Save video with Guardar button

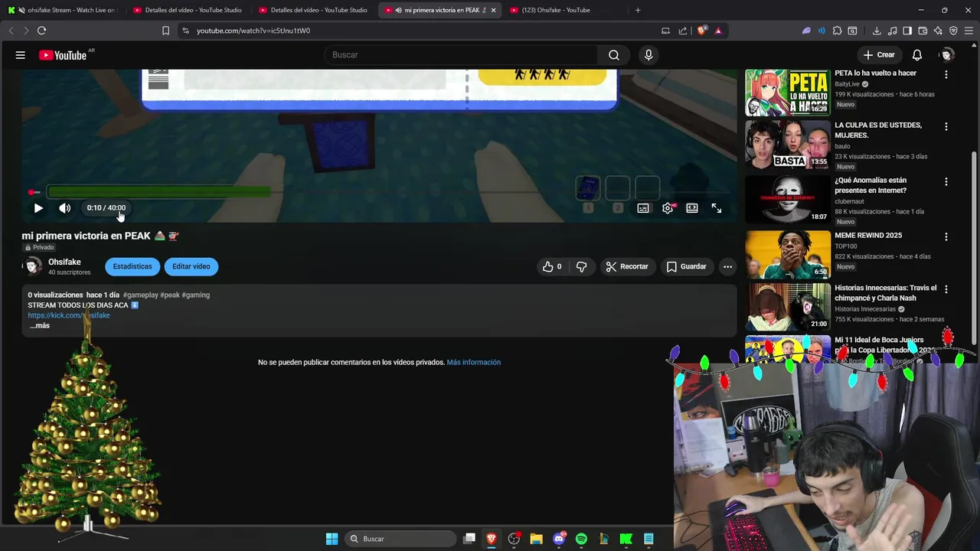[x=687, y=266]
